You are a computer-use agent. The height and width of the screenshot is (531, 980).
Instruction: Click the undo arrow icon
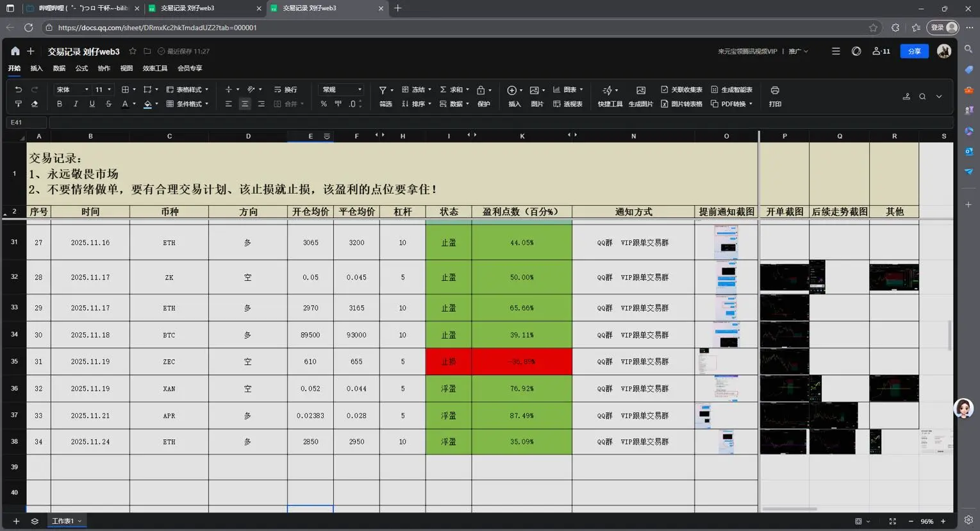(x=18, y=90)
